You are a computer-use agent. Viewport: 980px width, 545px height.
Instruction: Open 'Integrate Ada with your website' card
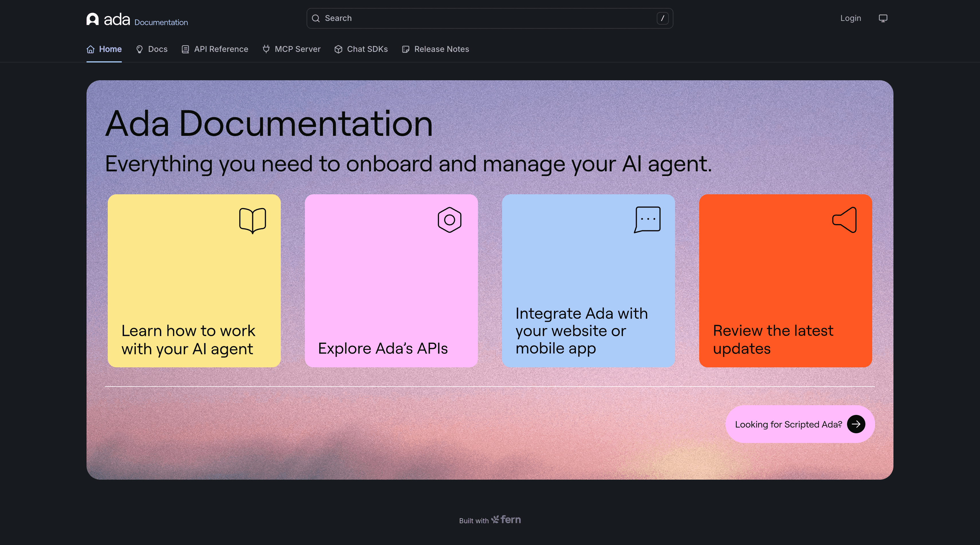pos(589,281)
